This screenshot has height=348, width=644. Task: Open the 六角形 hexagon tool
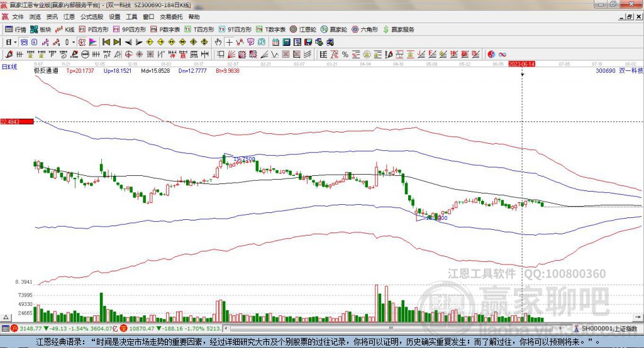(x=364, y=30)
